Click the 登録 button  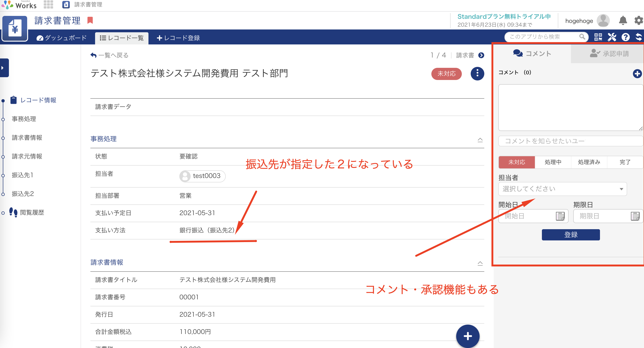[570, 234]
